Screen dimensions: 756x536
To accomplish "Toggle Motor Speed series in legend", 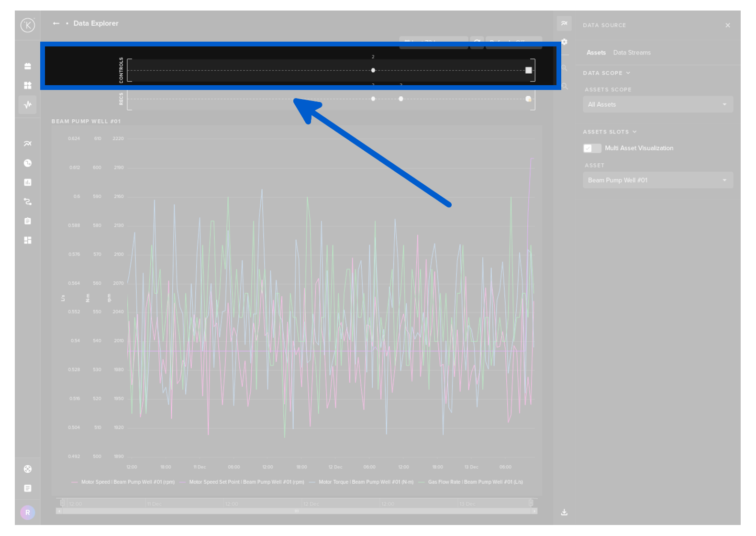I will [x=127, y=482].
